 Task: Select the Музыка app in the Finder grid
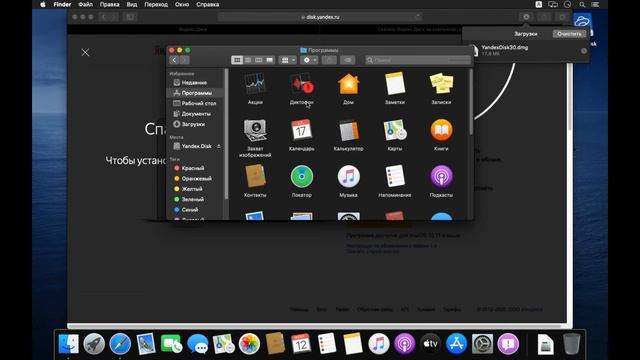(x=348, y=176)
